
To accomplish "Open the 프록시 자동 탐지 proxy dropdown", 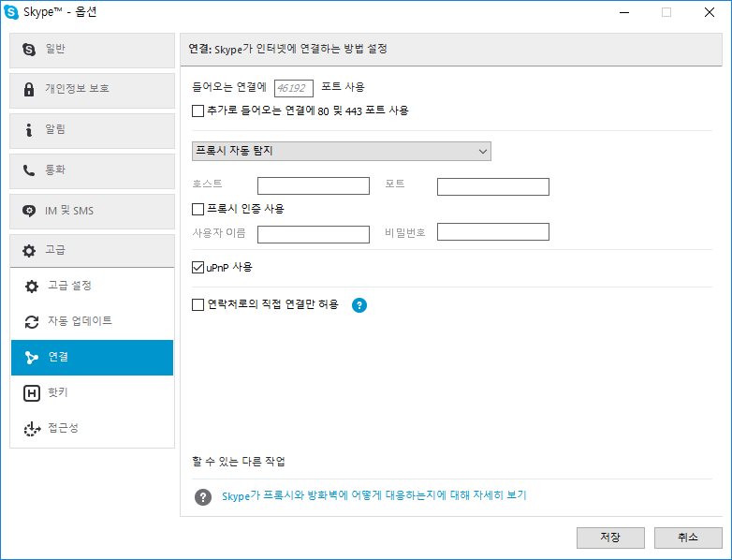I will [x=342, y=152].
